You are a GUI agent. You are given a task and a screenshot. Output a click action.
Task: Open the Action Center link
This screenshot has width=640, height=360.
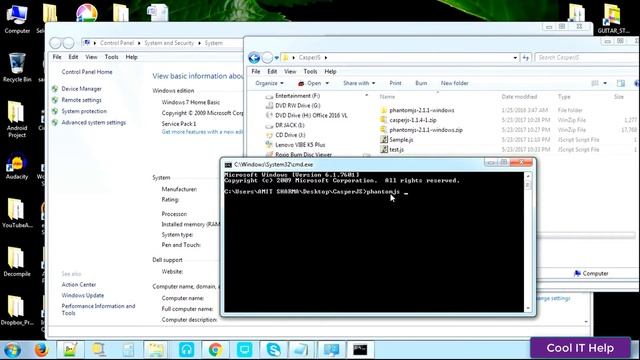[x=79, y=284]
